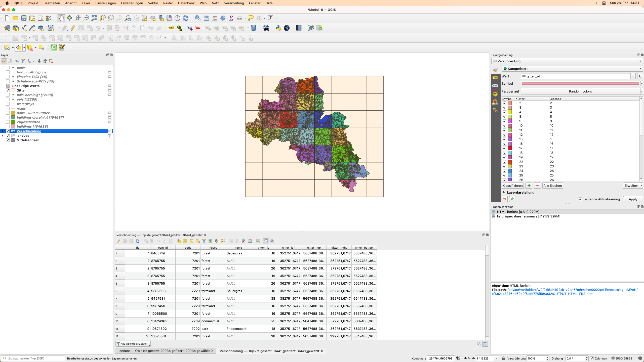Viewport: 644px width, 362px height.
Task: Click the Toggle Editing pencil icon
Action: tap(73, 28)
